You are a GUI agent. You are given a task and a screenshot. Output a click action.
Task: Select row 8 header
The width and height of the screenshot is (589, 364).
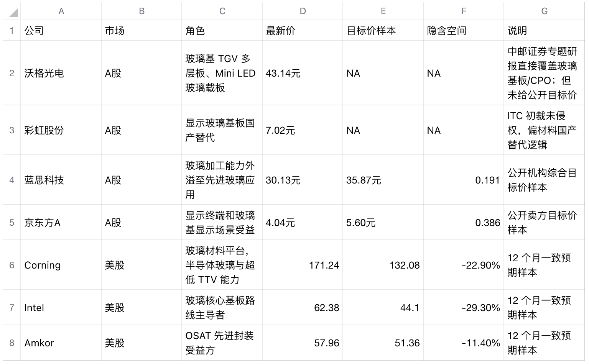[12, 343]
